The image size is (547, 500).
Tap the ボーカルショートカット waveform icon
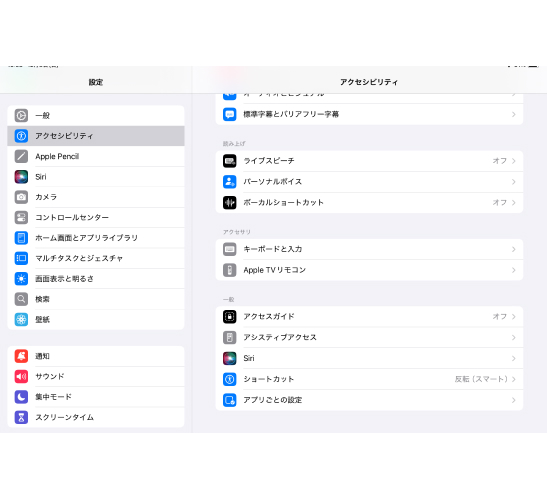[230, 202]
